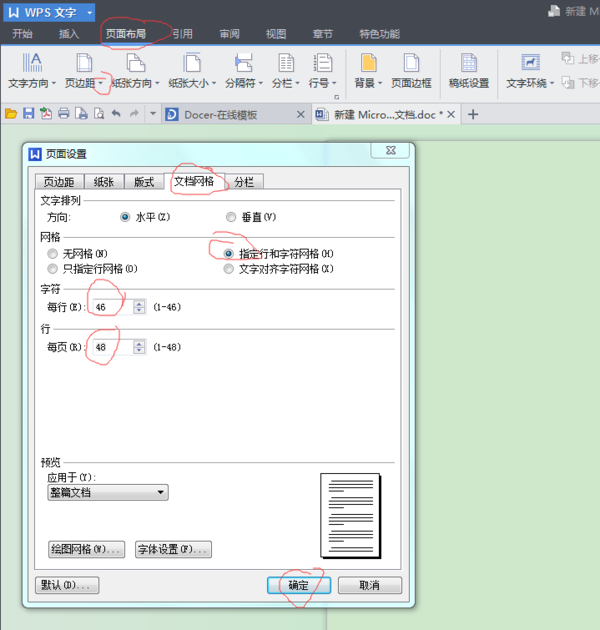Expand the 文字环绕 dropdown arrow

[552, 83]
